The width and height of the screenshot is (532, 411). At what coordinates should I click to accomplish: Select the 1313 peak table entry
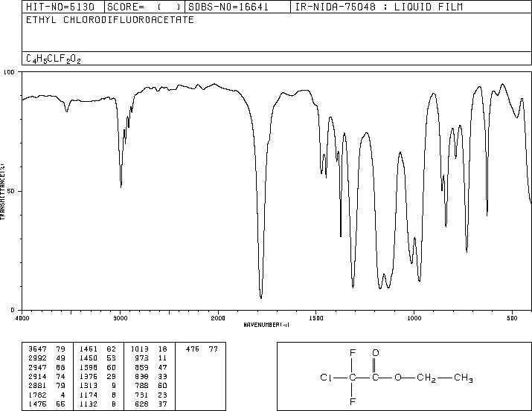[97, 386]
